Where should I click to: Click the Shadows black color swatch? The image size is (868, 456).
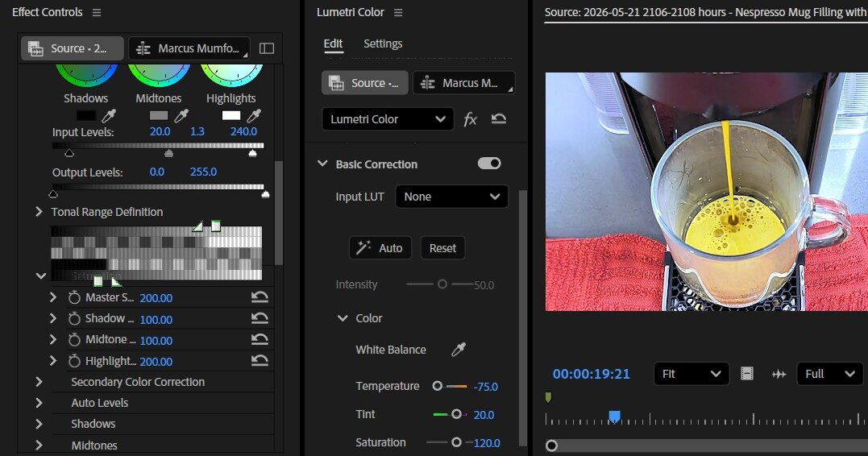(85, 115)
